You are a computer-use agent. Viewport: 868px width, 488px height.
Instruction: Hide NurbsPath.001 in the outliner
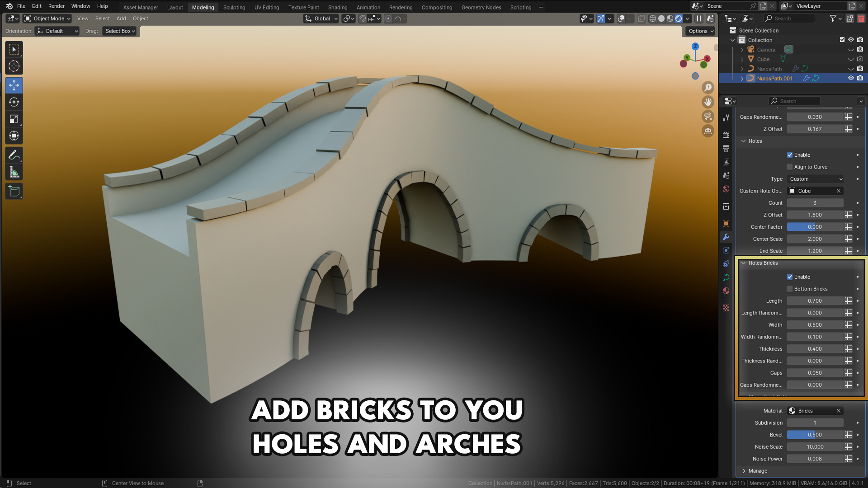click(851, 78)
